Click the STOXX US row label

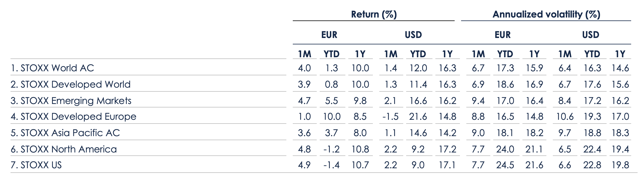pos(36,165)
